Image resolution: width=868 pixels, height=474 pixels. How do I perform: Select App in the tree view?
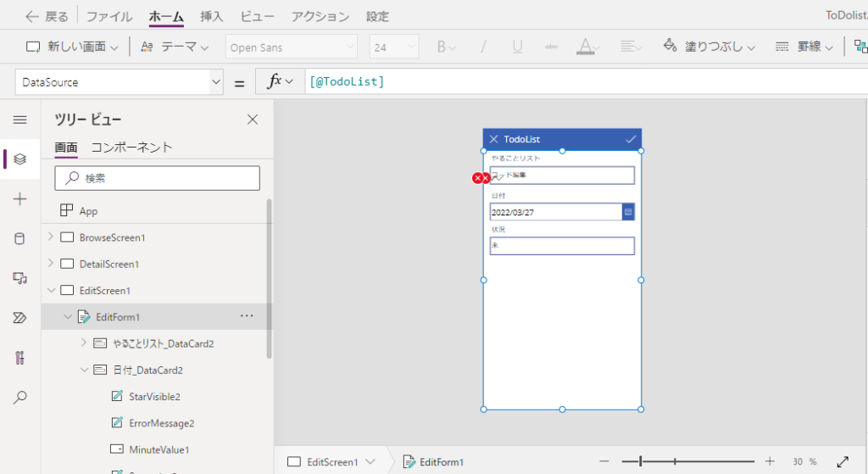(88, 211)
